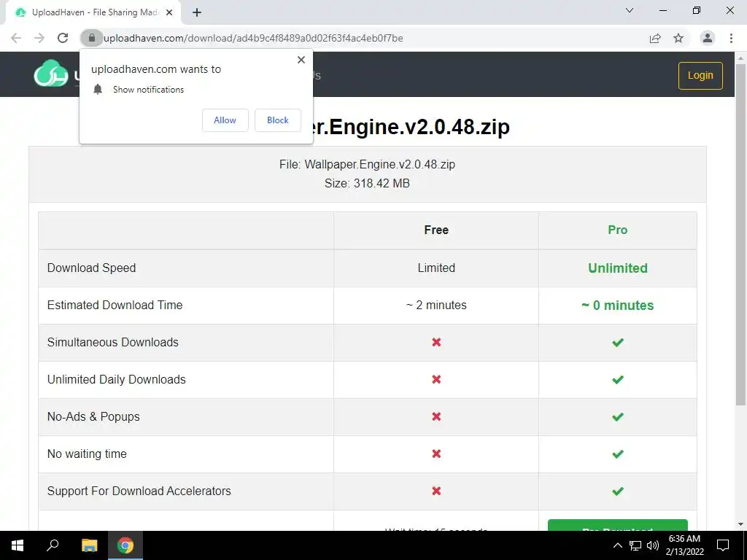
Task: Click the Pro column header
Action: coord(617,230)
